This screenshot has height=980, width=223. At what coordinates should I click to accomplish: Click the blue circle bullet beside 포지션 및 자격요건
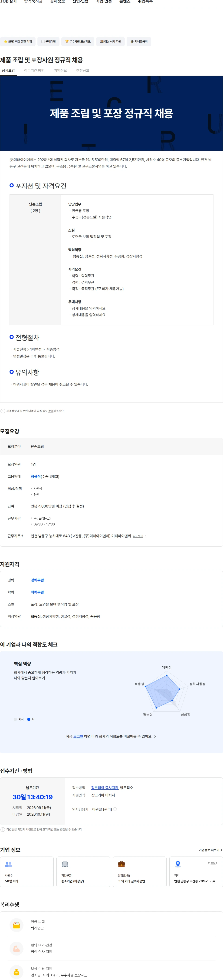pos(11,185)
